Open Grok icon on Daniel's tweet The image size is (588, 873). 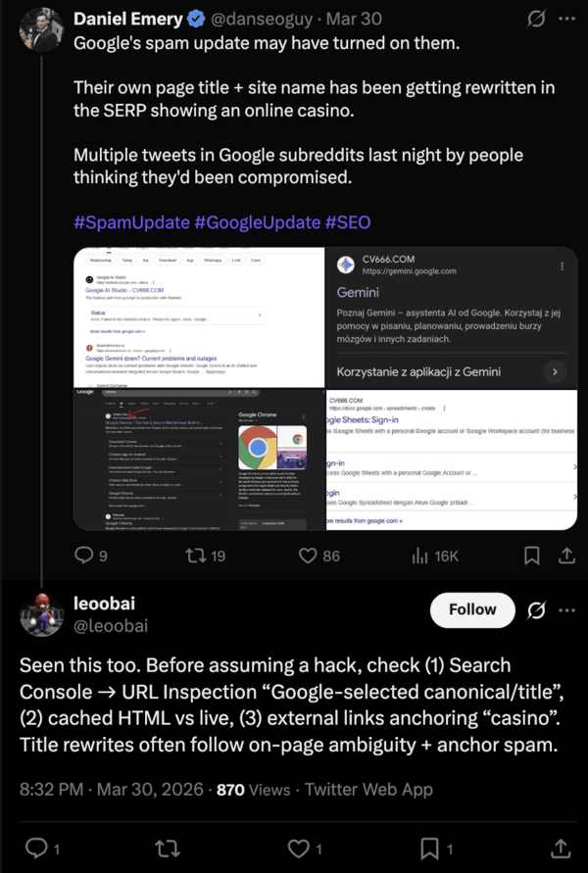point(536,19)
